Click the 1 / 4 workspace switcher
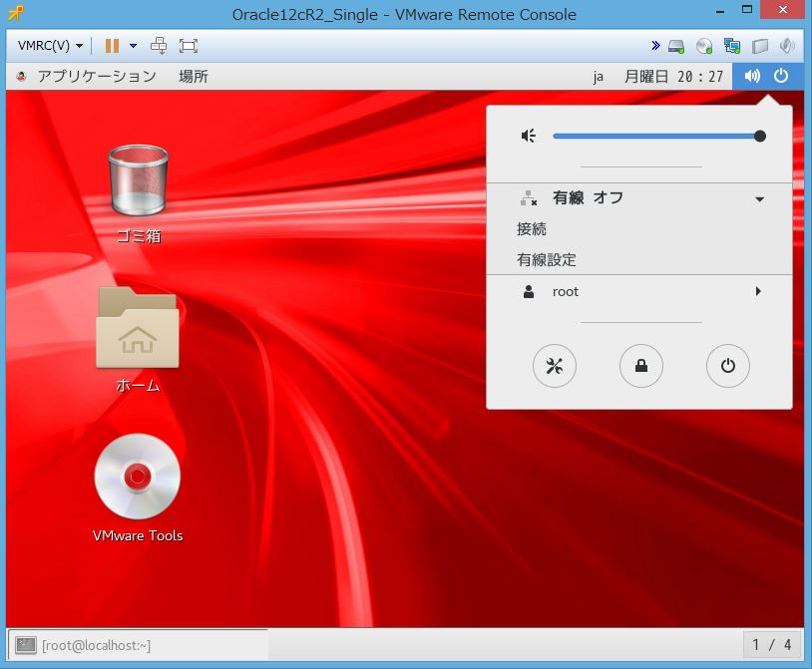The height and width of the screenshot is (669, 812). coord(772,645)
